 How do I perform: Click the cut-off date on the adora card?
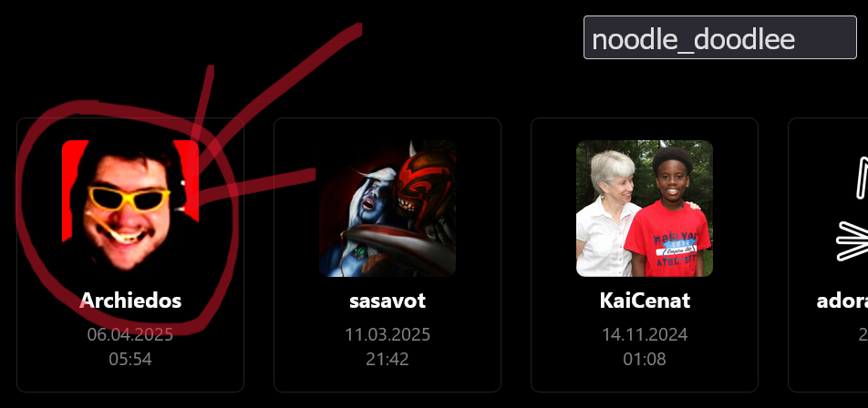coord(863,334)
